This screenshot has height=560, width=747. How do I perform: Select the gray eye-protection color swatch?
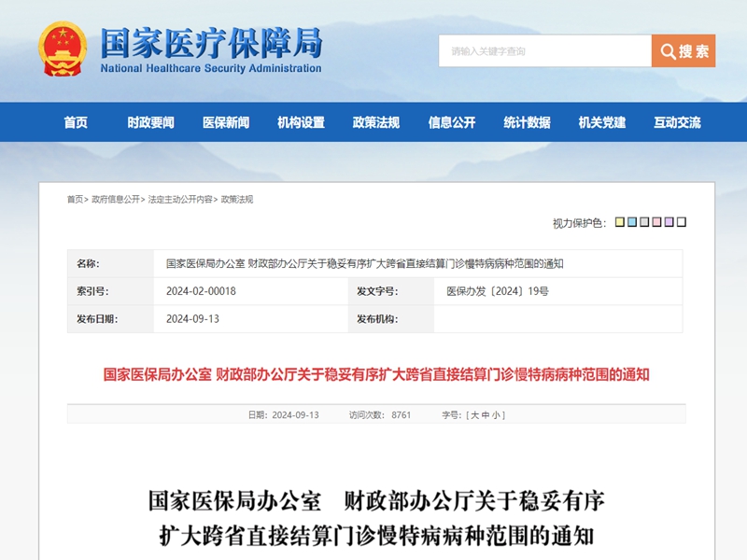[642, 221]
